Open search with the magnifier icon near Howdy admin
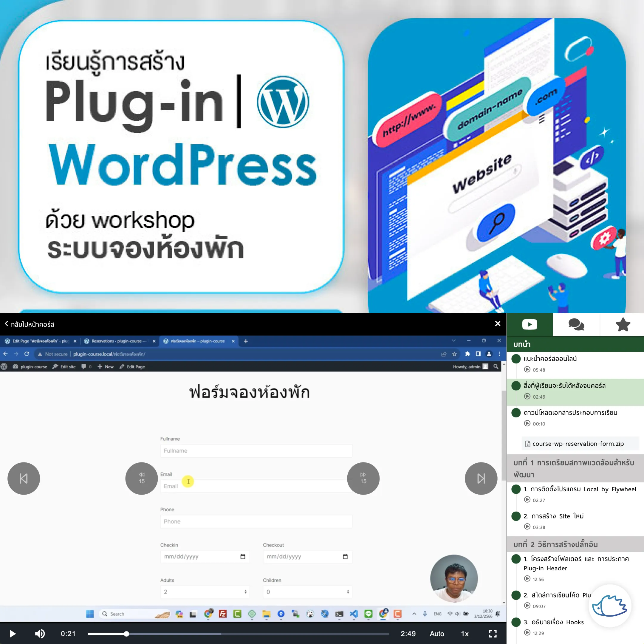644x644 pixels. pos(496,366)
